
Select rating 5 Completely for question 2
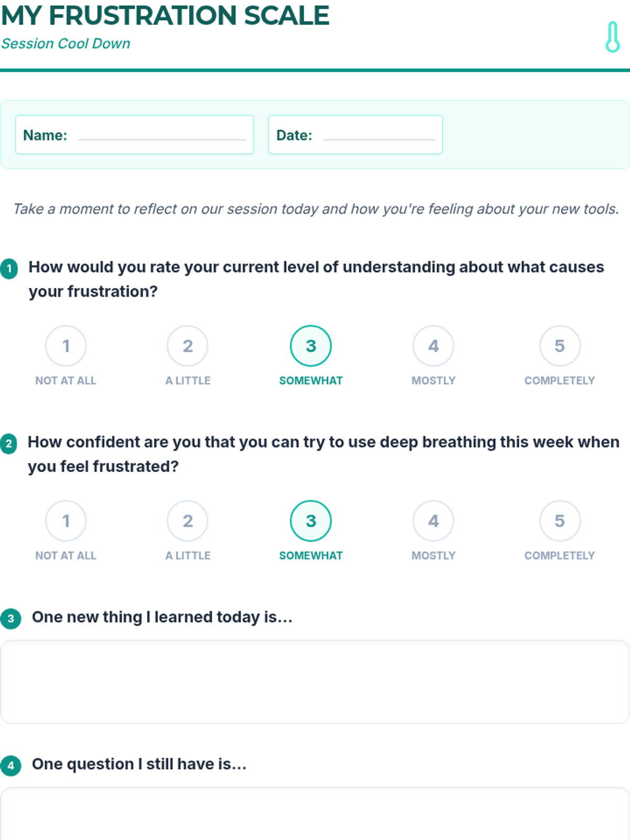[x=560, y=521]
